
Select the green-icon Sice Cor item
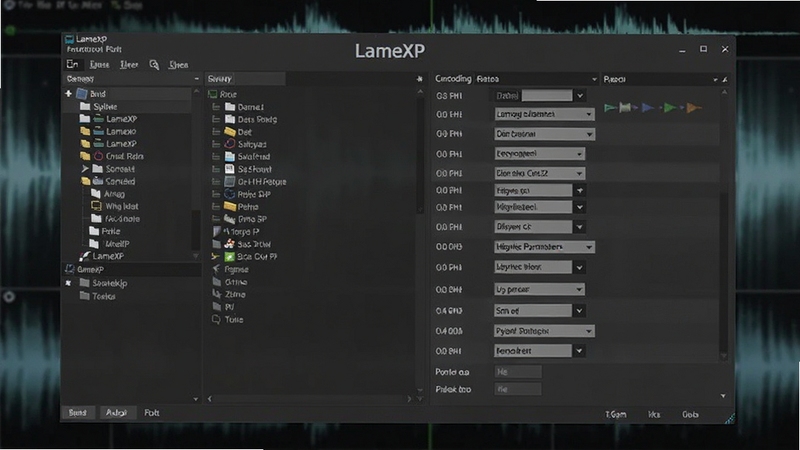pos(251,257)
